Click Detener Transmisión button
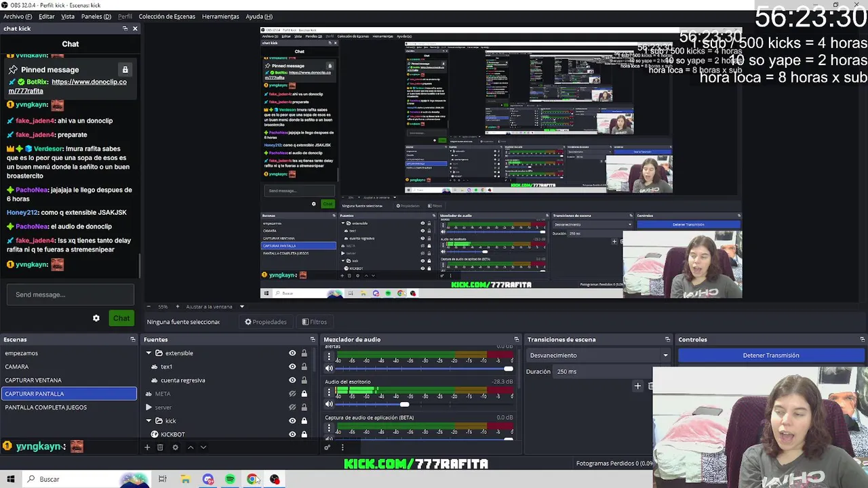This screenshot has height=488, width=868. pos(771,355)
